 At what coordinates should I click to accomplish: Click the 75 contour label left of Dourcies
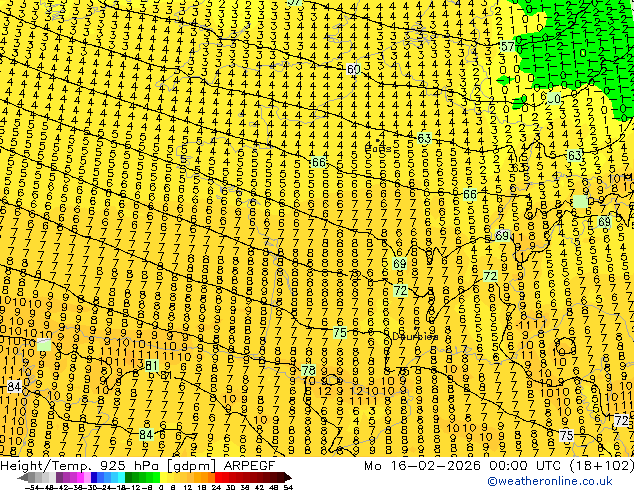point(340,333)
